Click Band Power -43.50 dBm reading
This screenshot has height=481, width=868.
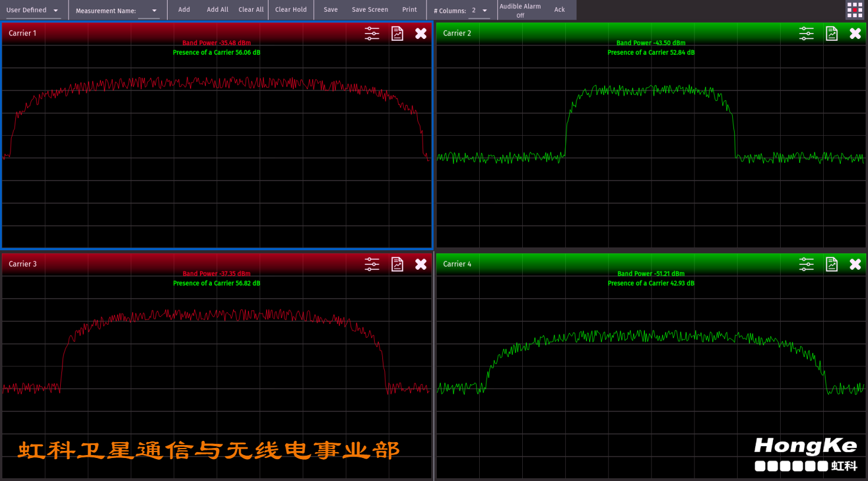click(651, 43)
